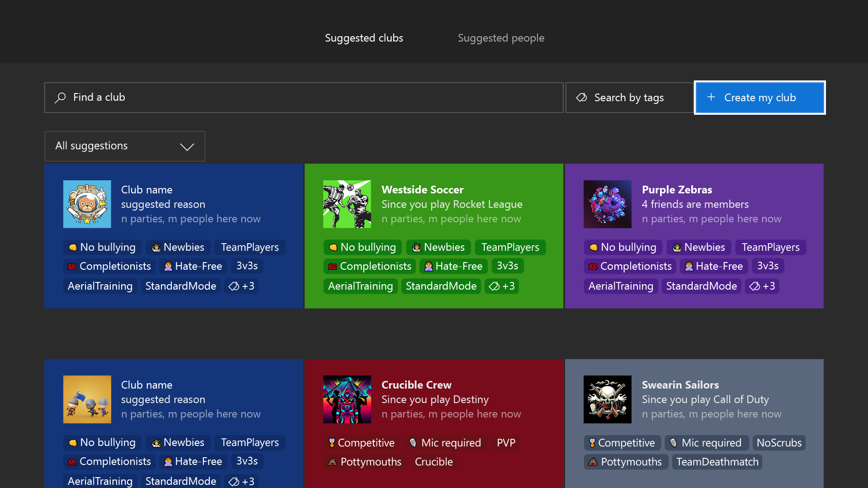Click in the Find a club search field
Viewport: 868px width, 488px height.
point(307,98)
